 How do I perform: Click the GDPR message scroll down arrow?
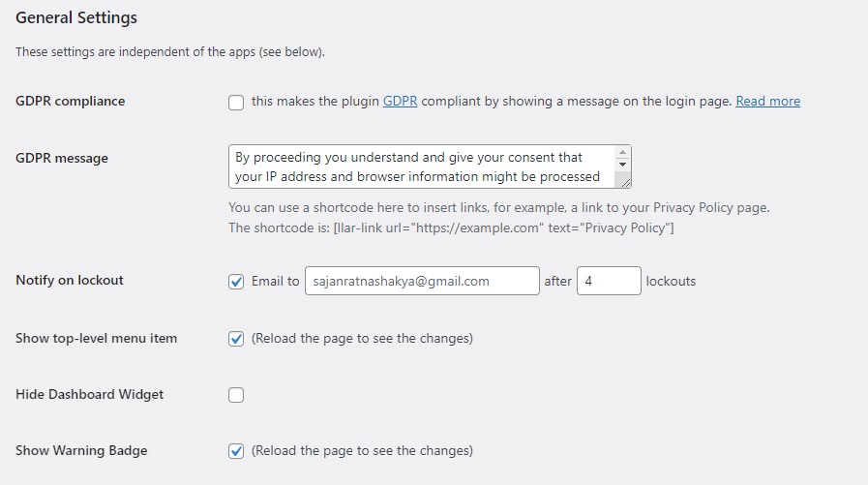click(x=623, y=165)
